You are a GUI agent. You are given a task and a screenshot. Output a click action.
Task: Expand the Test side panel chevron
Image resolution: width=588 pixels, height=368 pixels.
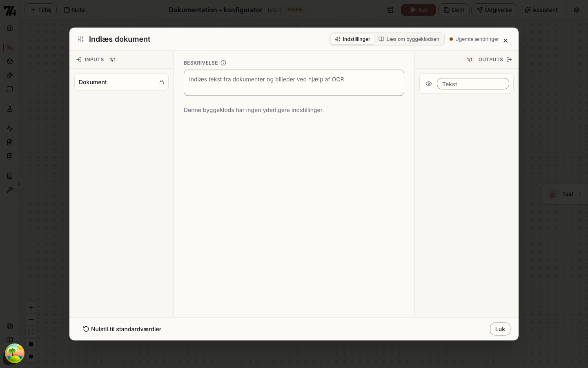point(580,194)
